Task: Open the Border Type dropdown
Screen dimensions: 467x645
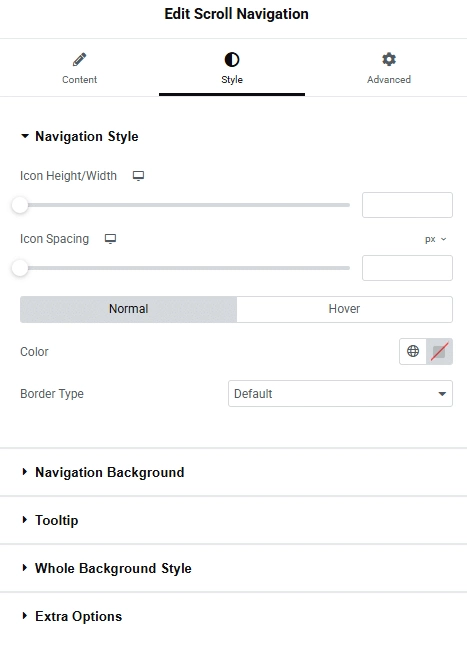Action: click(340, 394)
